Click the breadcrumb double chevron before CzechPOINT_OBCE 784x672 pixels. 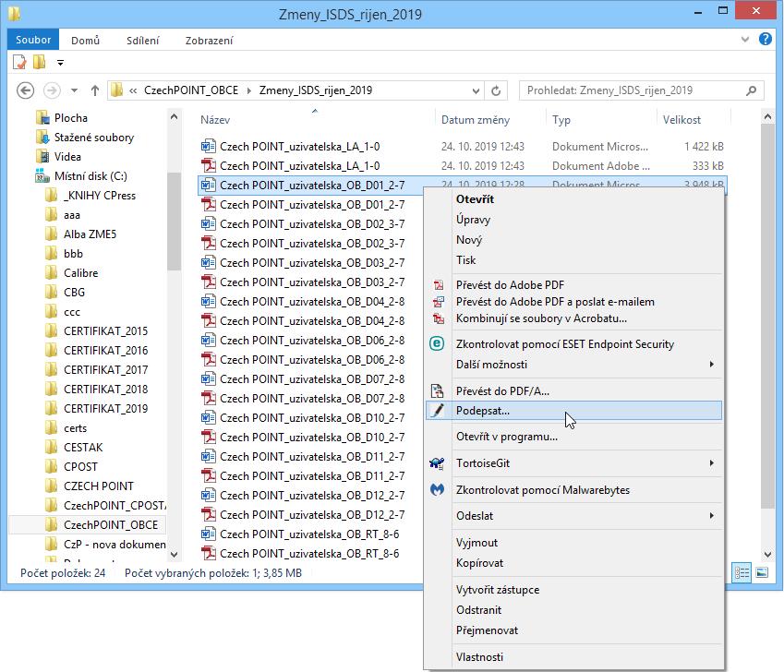(133, 90)
